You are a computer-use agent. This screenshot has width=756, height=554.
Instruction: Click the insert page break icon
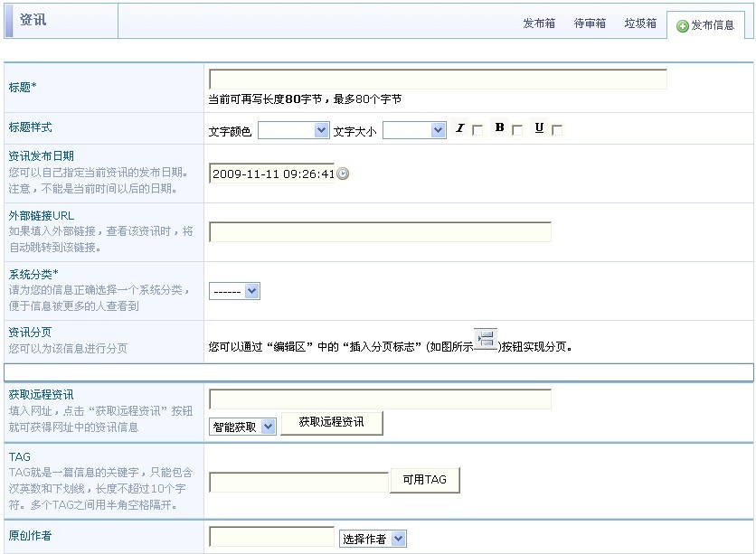pos(487,341)
